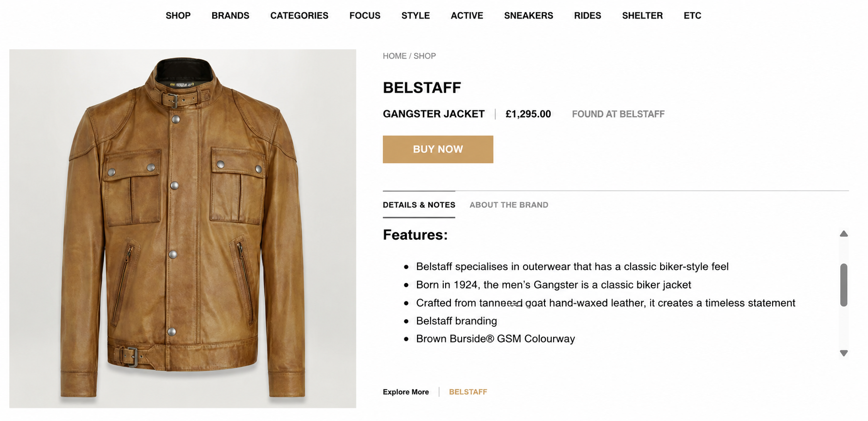Image resolution: width=868 pixels, height=421 pixels.
Task: Open the STYLE section
Action: pyautogui.click(x=415, y=15)
